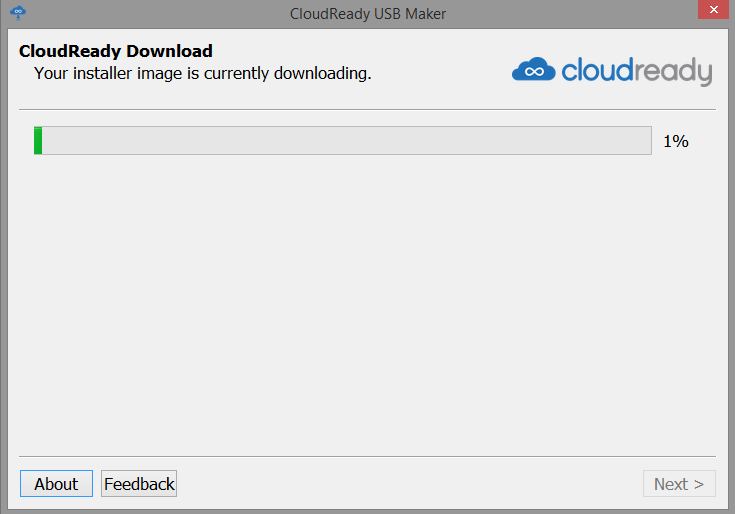
Task: Click the "CloudReady Download" bold heading
Action: [x=116, y=51]
